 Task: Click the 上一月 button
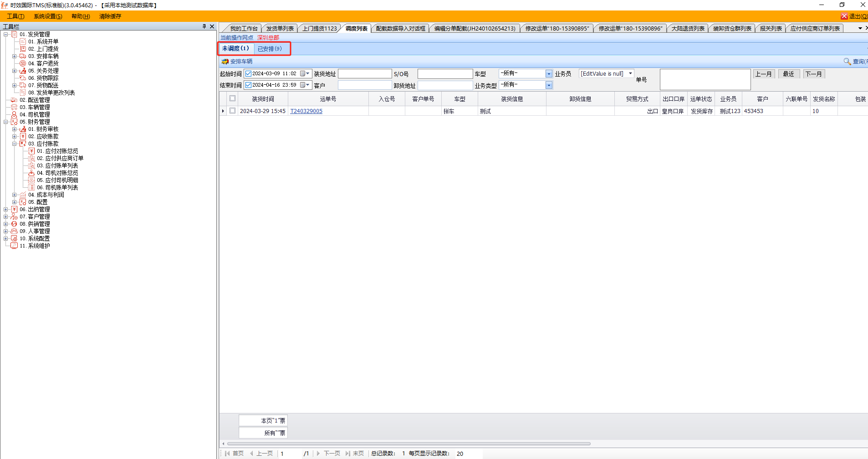point(764,74)
